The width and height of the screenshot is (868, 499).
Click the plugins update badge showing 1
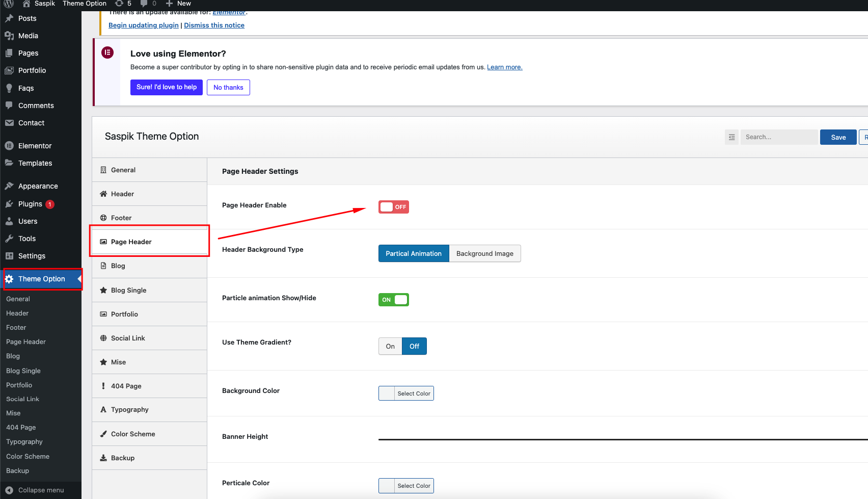click(x=50, y=204)
